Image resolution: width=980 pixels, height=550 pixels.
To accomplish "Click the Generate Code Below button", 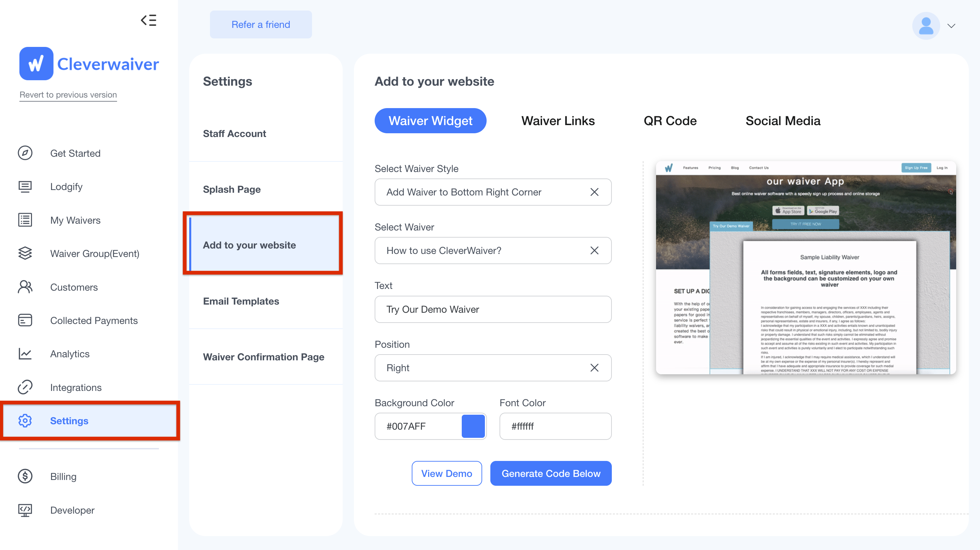I will (551, 473).
